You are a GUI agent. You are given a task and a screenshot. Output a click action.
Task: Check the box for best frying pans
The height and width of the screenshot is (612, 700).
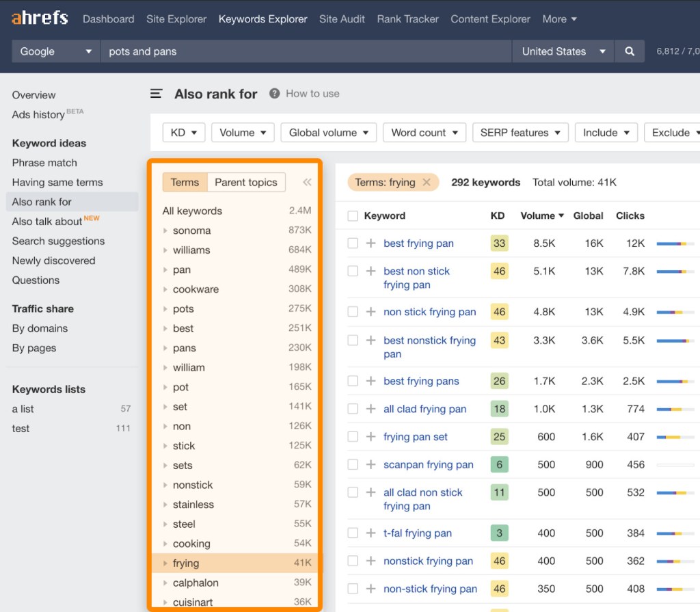(x=353, y=381)
